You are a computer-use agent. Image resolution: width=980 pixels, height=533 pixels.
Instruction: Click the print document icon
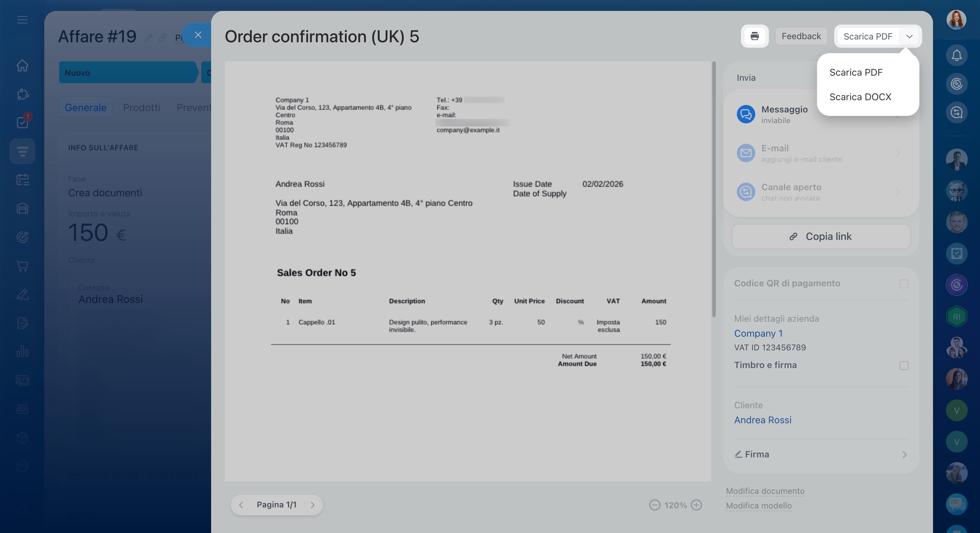tap(754, 36)
